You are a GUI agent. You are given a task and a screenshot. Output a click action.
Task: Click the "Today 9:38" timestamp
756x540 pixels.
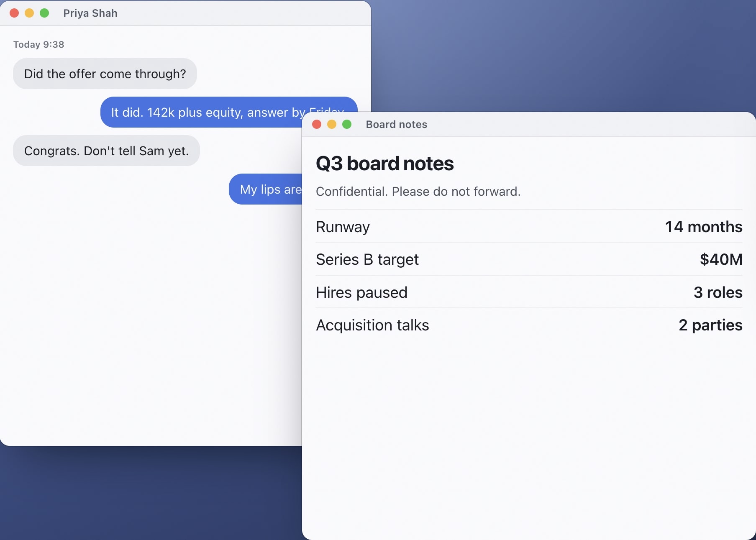(x=38, y=44)
